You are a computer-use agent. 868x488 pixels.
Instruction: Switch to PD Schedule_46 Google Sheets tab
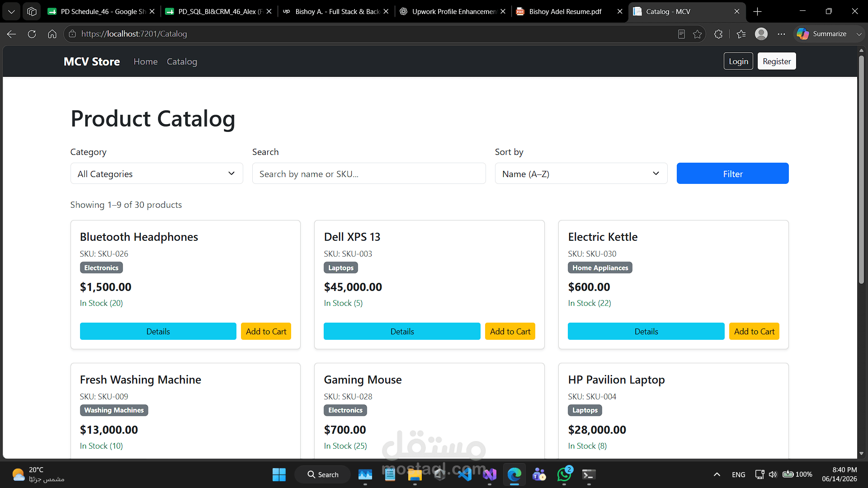pos(102,11)
